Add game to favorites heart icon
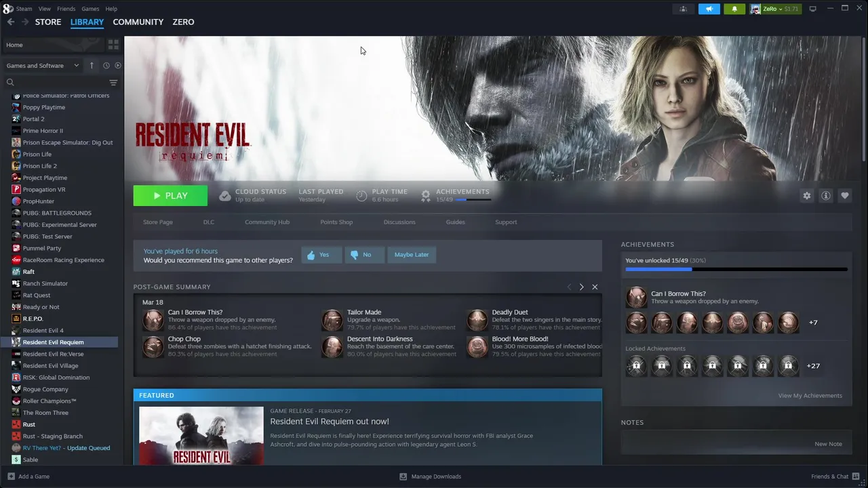Screen dimensions: 868x488 [x=845, y=195]
